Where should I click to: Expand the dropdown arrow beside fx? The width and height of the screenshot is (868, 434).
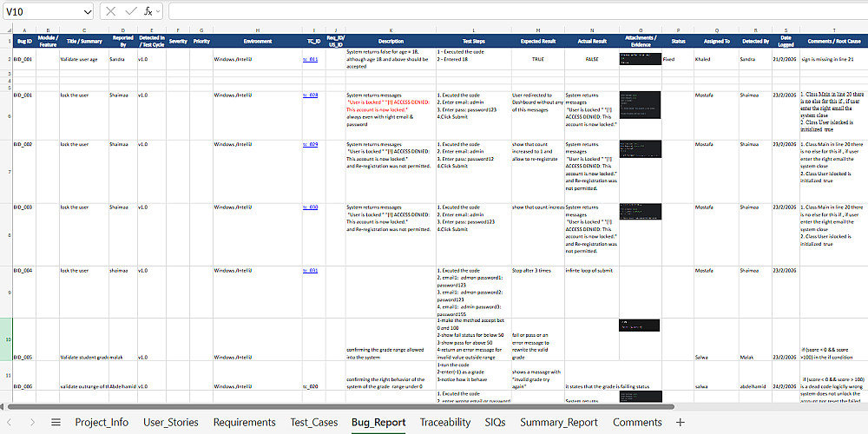point(158,11)
